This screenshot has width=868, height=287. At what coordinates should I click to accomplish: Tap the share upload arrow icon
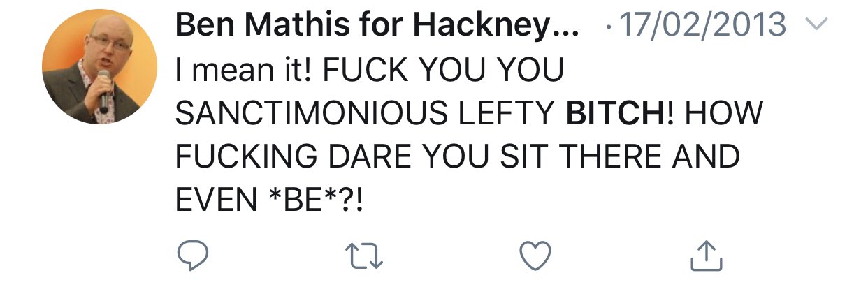click(x=706, y=256)
